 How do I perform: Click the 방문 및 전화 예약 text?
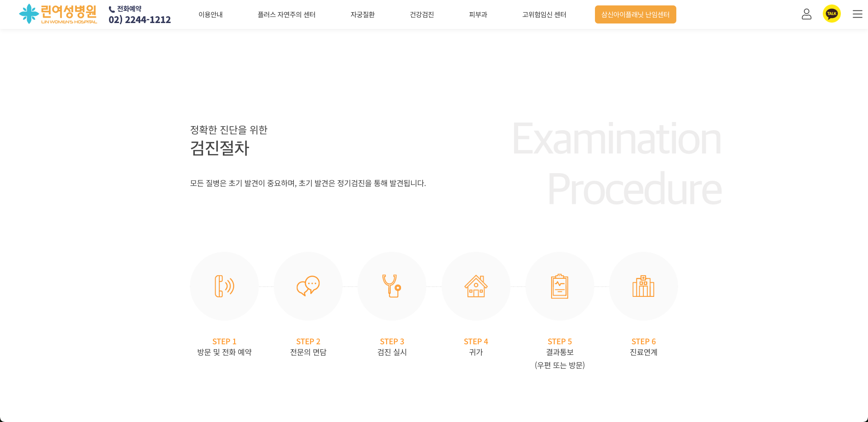pos(224,352)
